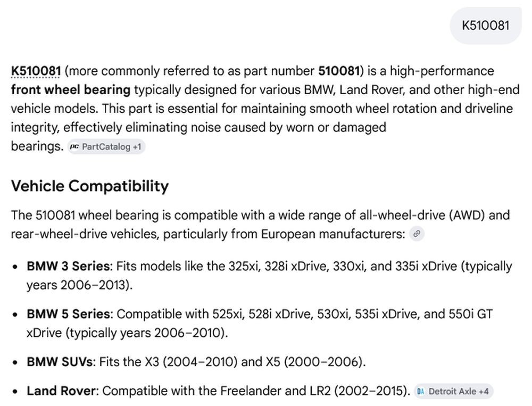Click the paragraph starting The 510081 wheel bearing
The width and height of the screenshot is (532, 406).
click(260, 225)
